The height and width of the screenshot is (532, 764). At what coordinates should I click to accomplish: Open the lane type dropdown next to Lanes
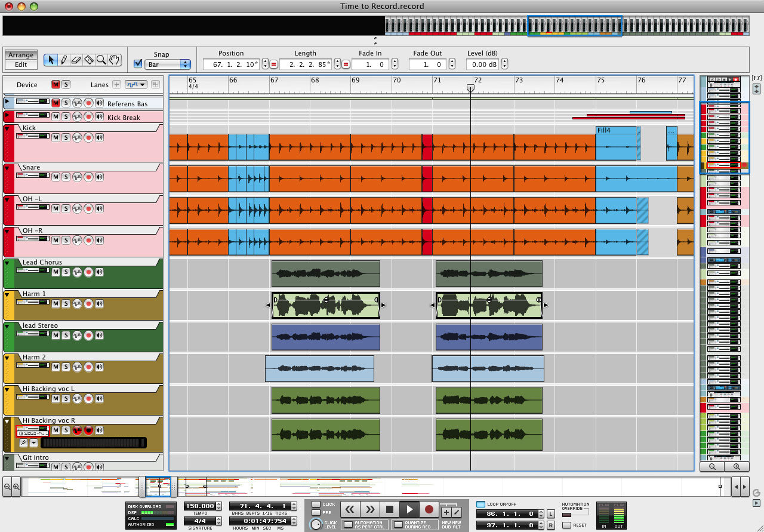pos(136,84)
